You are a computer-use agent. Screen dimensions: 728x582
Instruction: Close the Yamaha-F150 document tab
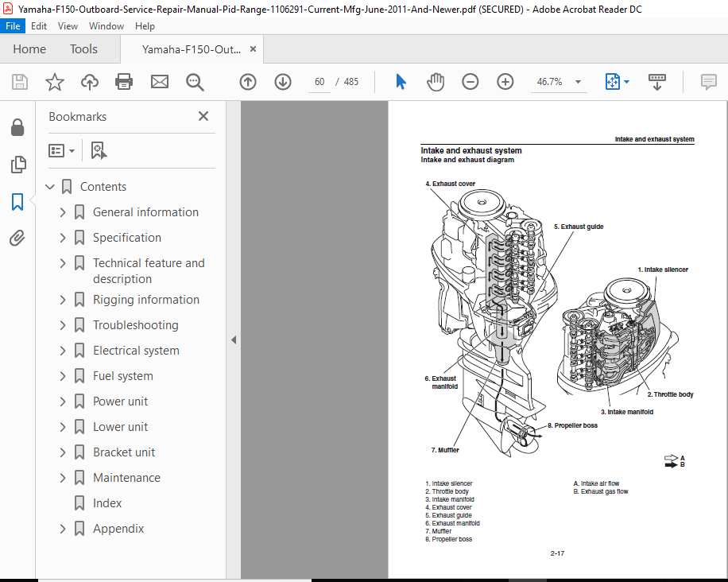(x=253, y=48)
